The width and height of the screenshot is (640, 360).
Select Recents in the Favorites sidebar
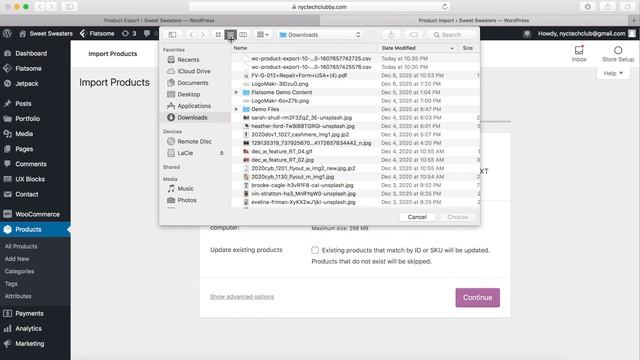pos(188,60)
